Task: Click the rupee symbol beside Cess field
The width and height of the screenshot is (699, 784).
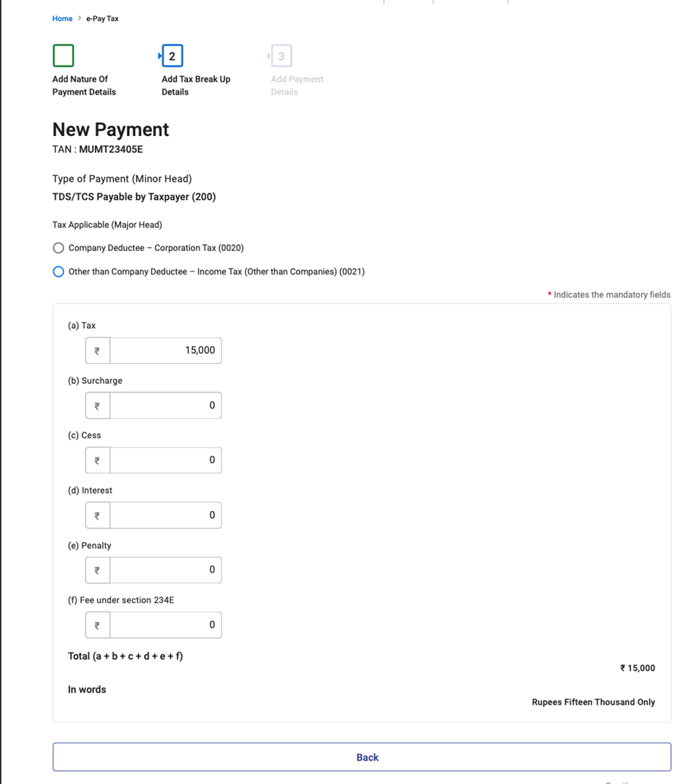Action: [x=97, y=460]
